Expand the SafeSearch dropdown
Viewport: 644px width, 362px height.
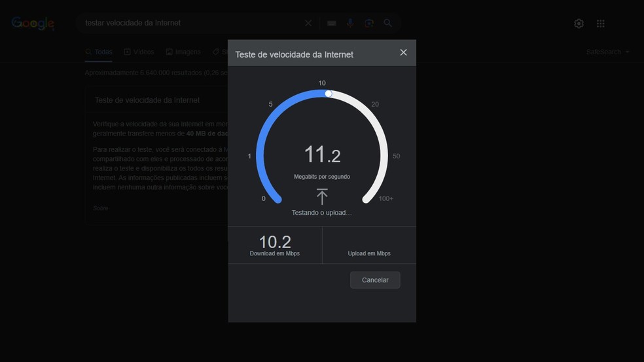[608, 52]
